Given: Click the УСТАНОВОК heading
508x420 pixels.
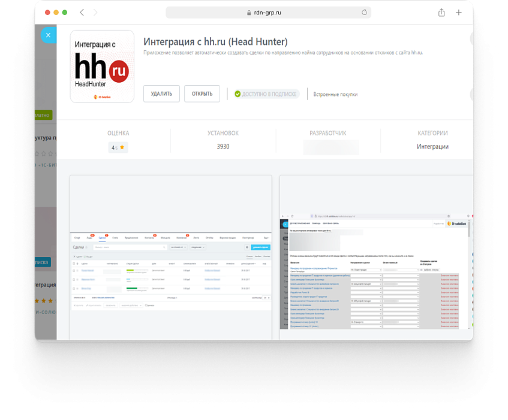Looking at the screenshot, I should pos(223,133).
